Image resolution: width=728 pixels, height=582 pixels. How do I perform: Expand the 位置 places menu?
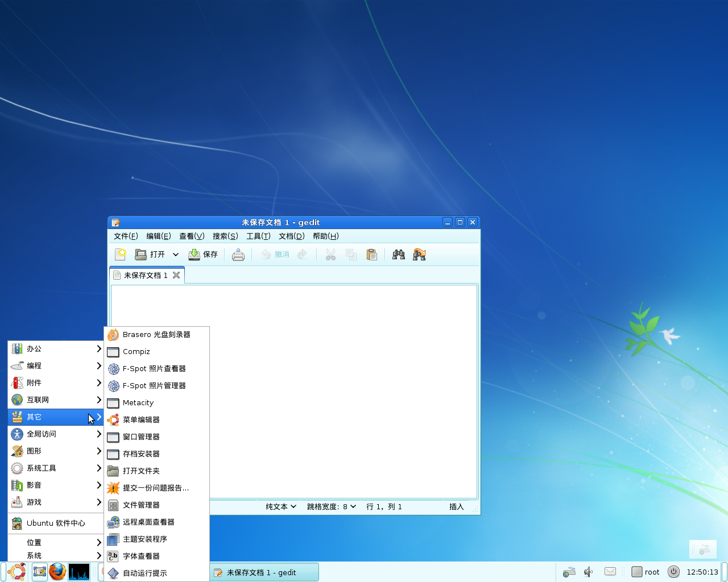[x=56, y=543]
